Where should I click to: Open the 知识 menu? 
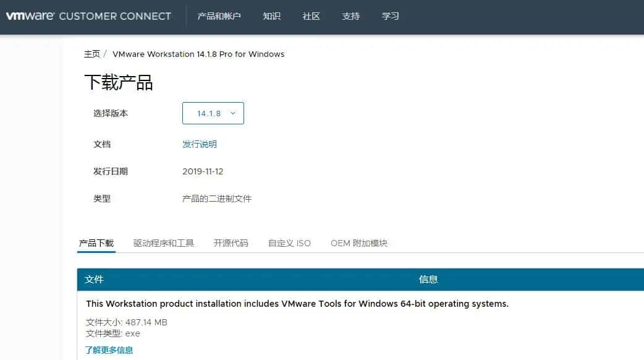coord(272,17)
